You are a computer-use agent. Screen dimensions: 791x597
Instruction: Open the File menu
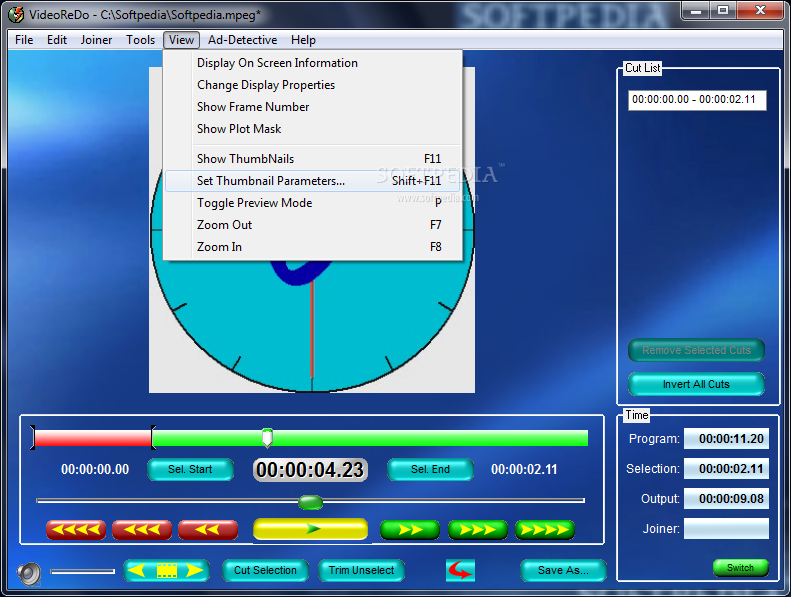tap(24, 40)
